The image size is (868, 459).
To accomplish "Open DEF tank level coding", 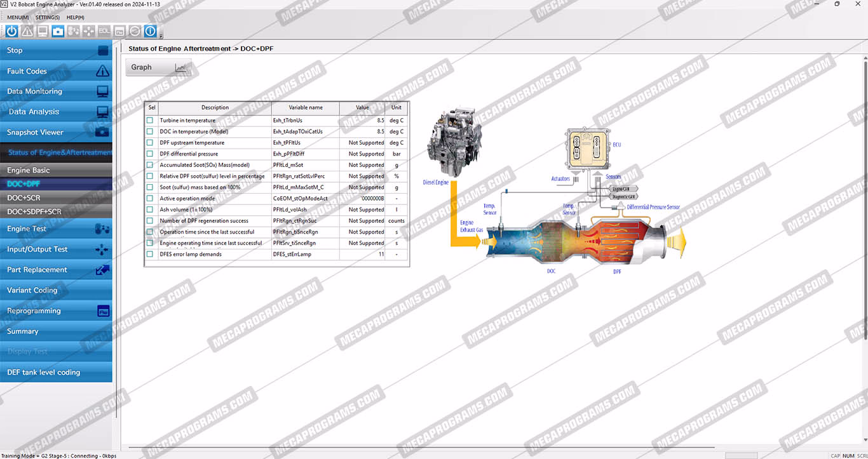I will 56,373.
